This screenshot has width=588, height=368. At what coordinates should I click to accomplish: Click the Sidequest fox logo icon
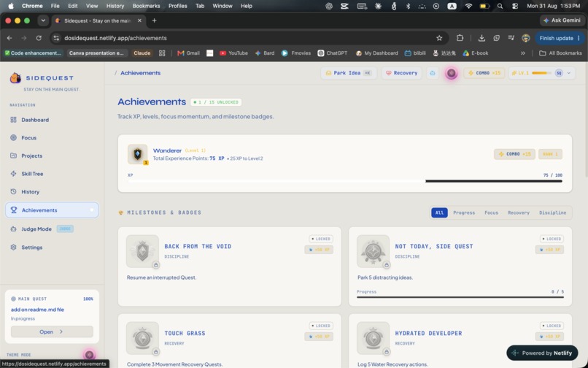tap(15, 77)
